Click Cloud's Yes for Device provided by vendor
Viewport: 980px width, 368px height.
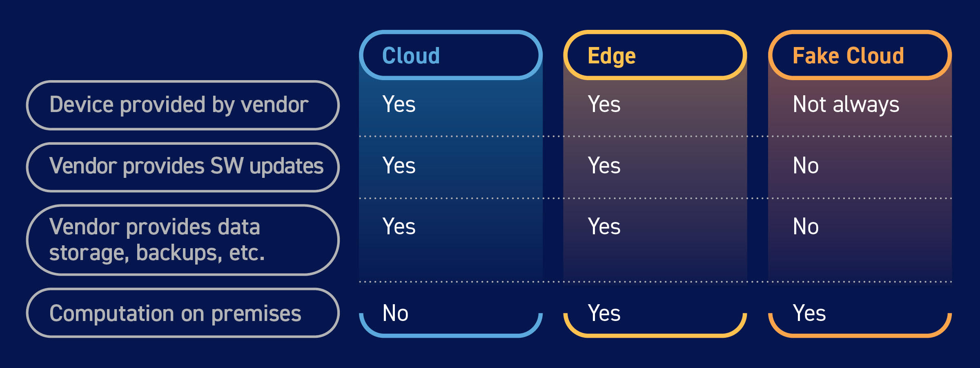[399, 104]
